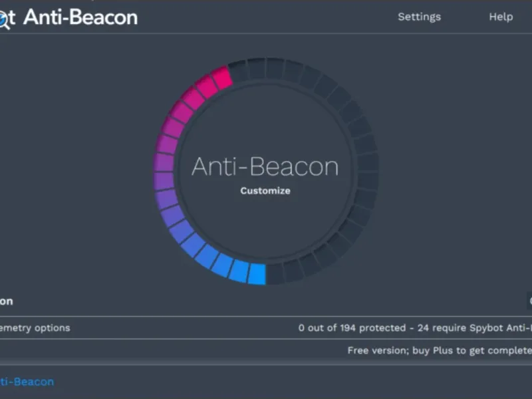Viewport: 532px width, 399px height.
Task: Click the Spybot Anti-Beacon header title
Action: pyautogui.click(x=80, y=17)
